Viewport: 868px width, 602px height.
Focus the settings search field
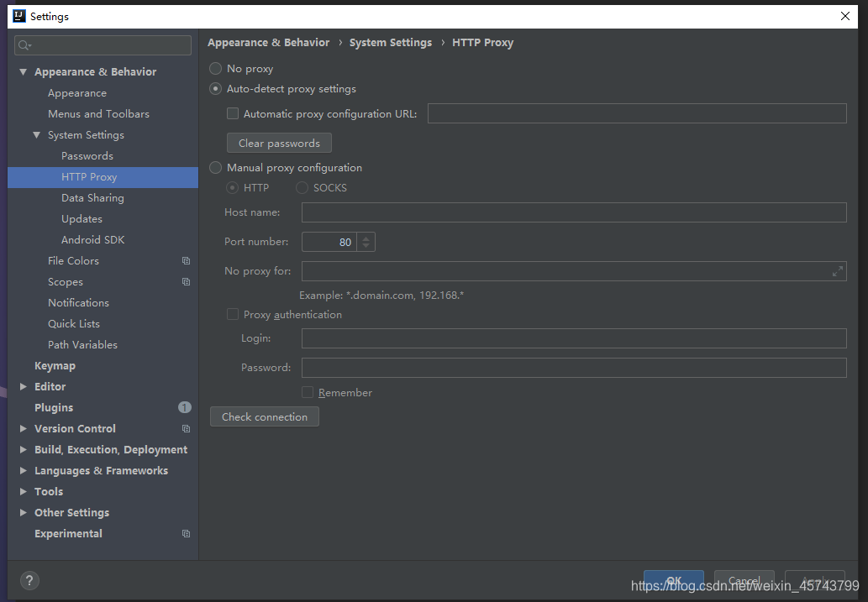[x=103, y=45]
